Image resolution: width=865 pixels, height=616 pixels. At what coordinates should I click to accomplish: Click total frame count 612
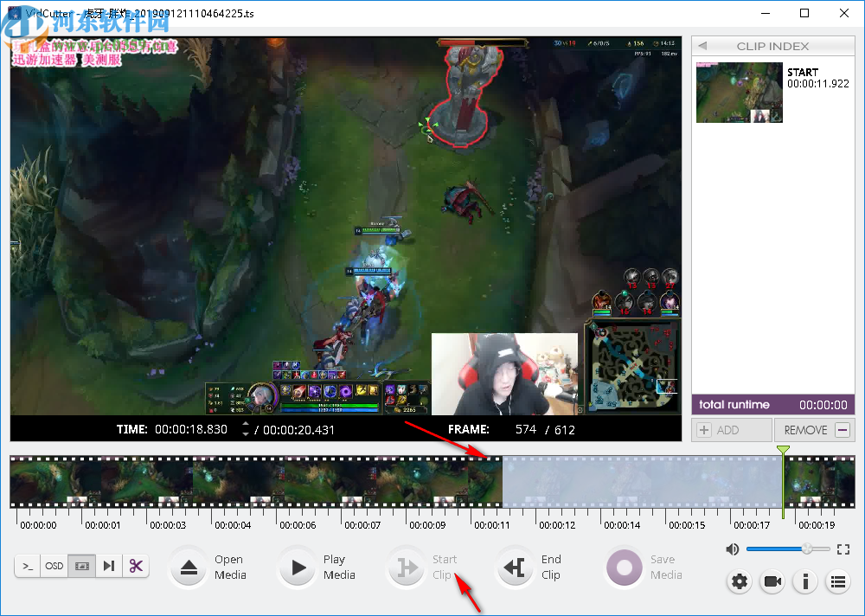pos(565,430)
